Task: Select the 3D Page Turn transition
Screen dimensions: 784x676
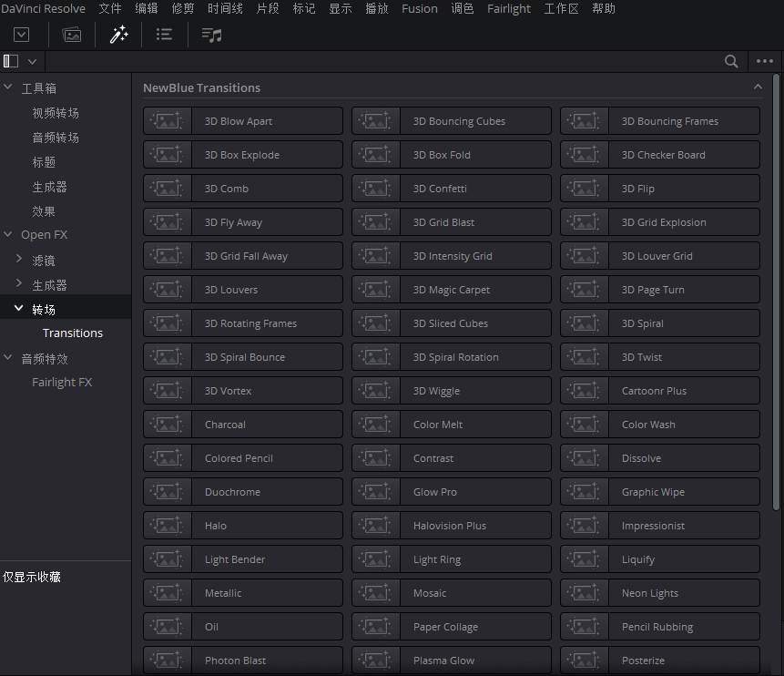Action: 660,290
